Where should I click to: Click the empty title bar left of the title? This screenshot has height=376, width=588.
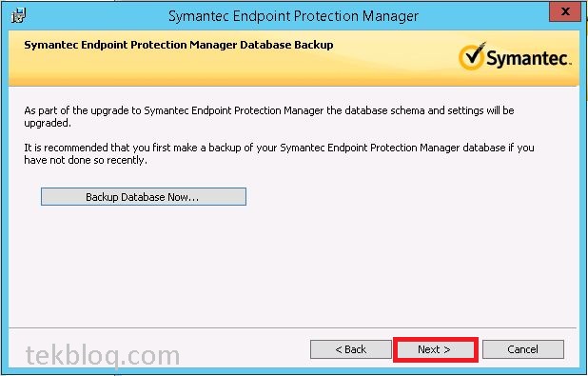[x=96, y=16]
